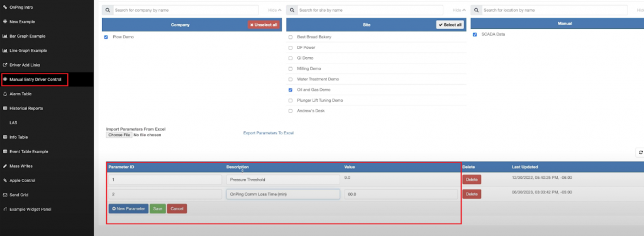Click the magnifier icon in the company search box
The width and height of the screenshot is (644, 236).
pos(107,10)
